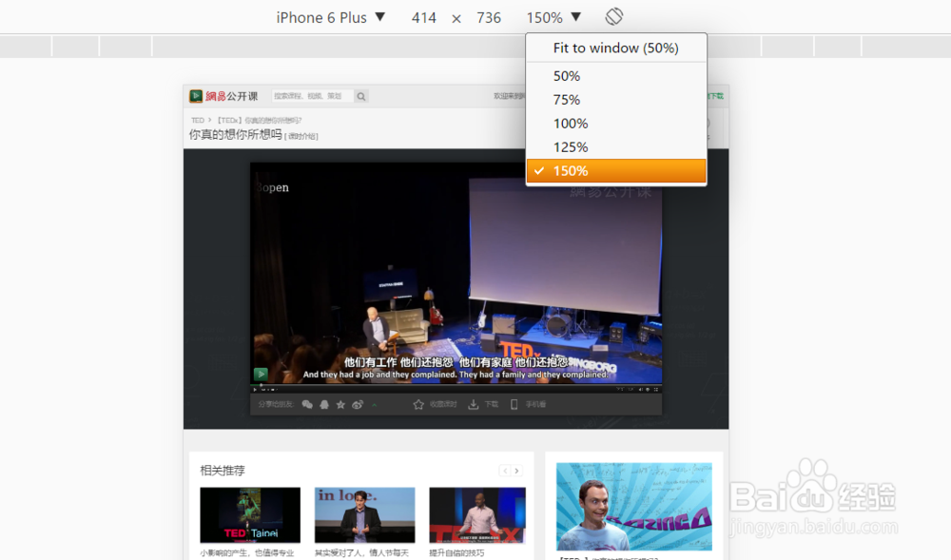Share via WeChat icon
Viewport: 951px width, 560px height.
click(x=307, y=404)
